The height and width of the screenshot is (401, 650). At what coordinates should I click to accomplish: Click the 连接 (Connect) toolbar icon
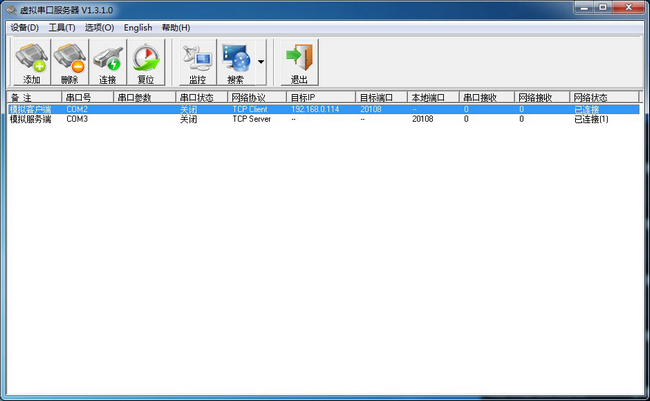(108, 62)
